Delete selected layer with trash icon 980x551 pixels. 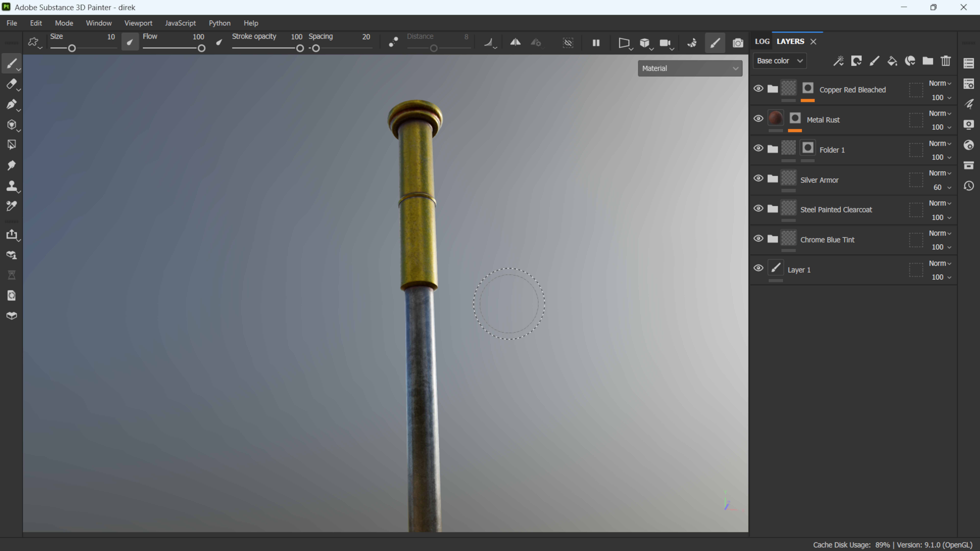946,61
